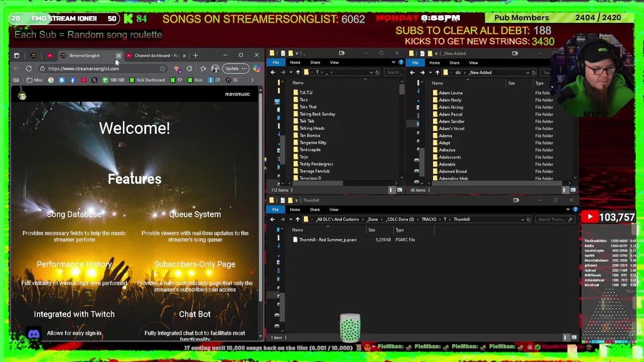Click mavomusic user link on webpage
Viewport: 644px width, 362px height.
pyautogui.click(x=237, y=94)
